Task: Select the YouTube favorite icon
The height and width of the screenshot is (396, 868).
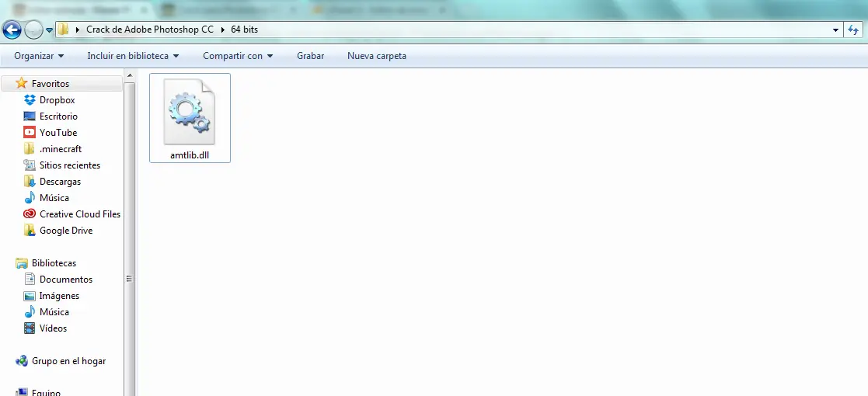Action: point(30,133)
